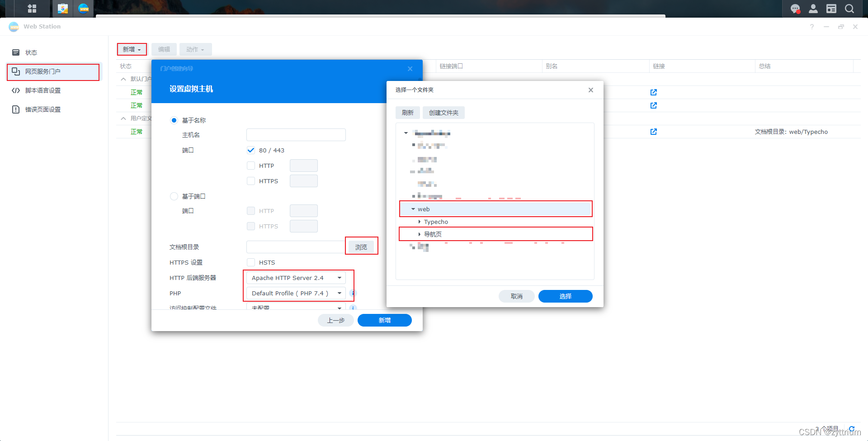
Task: Select the web folder row
Action: pyautogui.click(x=495, y=209)
